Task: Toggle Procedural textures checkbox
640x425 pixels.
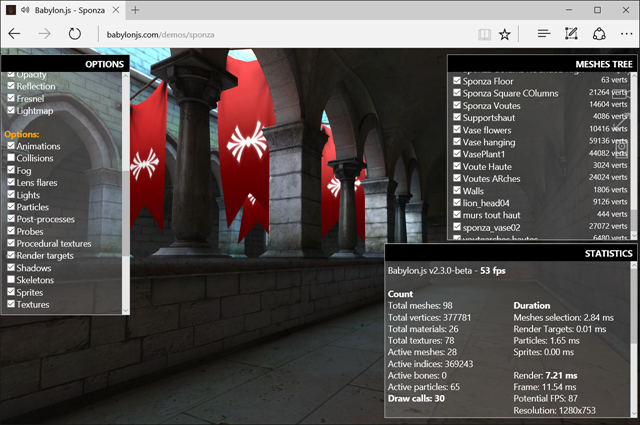Action: (11, 243)
